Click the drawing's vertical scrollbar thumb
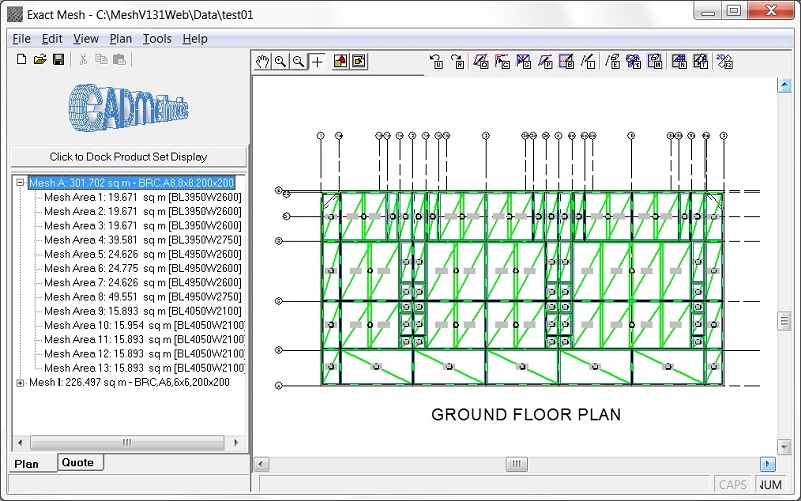Viewport: 801px width, 501px height. tap(785, 321)
